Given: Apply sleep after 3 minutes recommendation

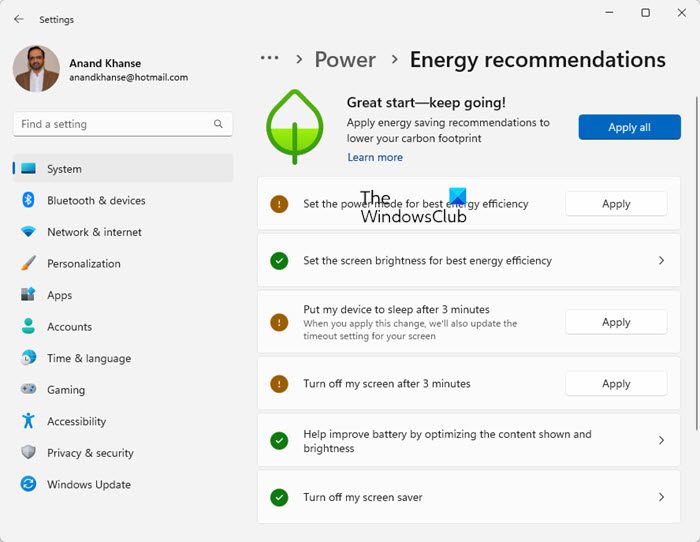Looking at the screenshot, I should coord(616,322).
